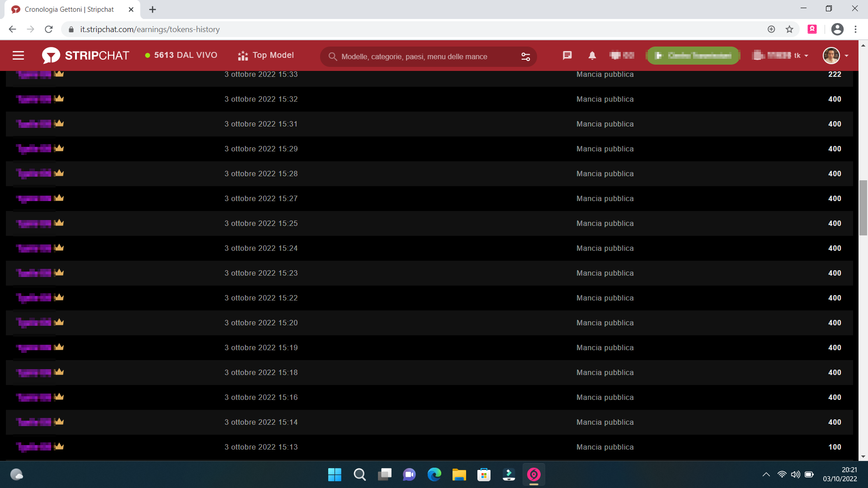
Task: Click the Stripchat logo
Action: click(x=85, y=56)
